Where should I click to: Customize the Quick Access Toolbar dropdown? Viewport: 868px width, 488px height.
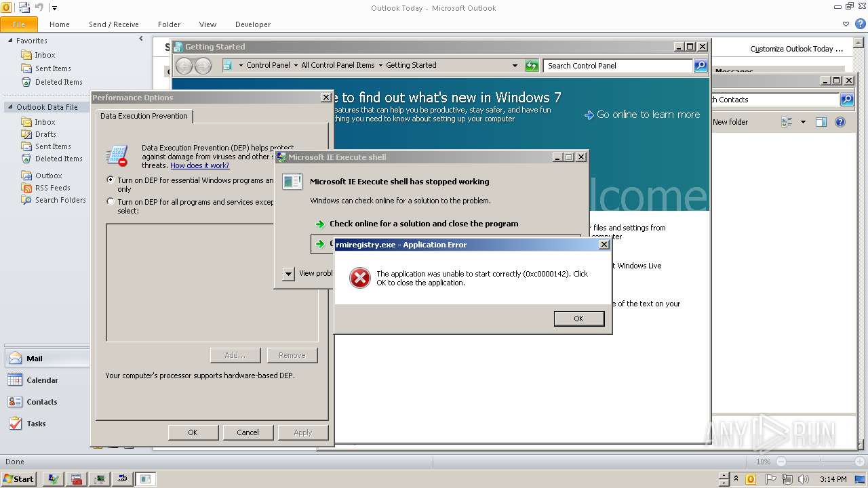pyautogui.click(x=54, y=8)
